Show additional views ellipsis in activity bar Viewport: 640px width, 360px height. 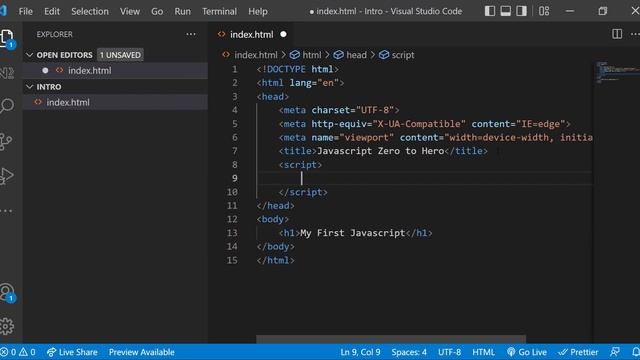6,211
